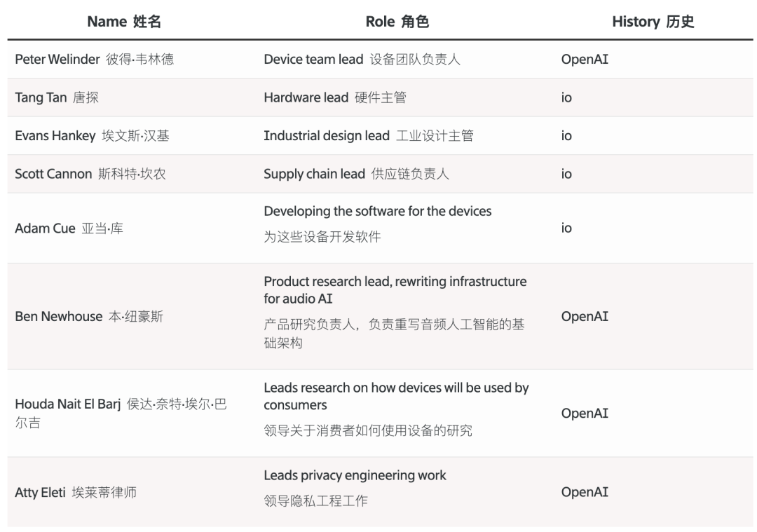Click the Leads privacy engineering work text
757x532 pixels.
355,475
